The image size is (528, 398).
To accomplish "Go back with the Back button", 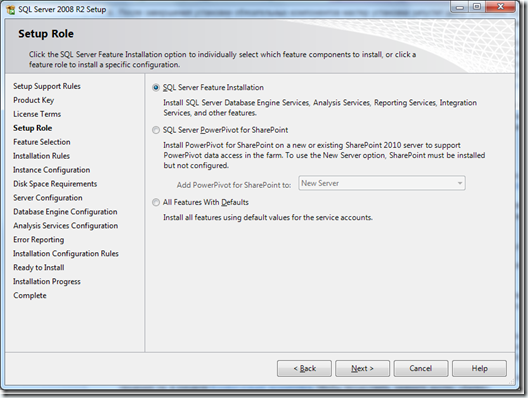I will coord(304,368).
